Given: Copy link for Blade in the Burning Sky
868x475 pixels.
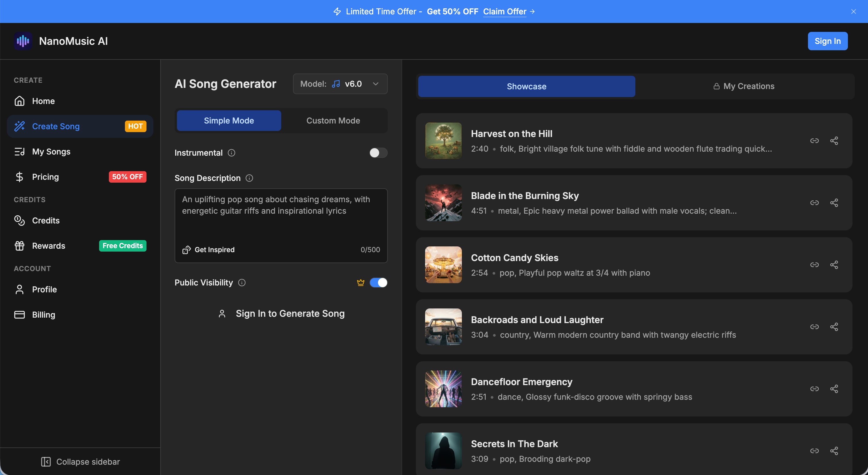Looking at the screenshot, I should click(x=814, y=203).
